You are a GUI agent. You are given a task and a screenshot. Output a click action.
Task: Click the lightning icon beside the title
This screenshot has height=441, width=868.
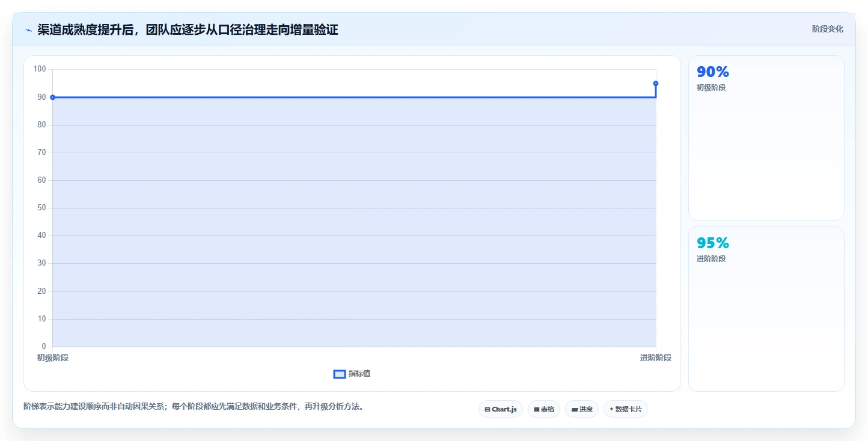point(28,30)
